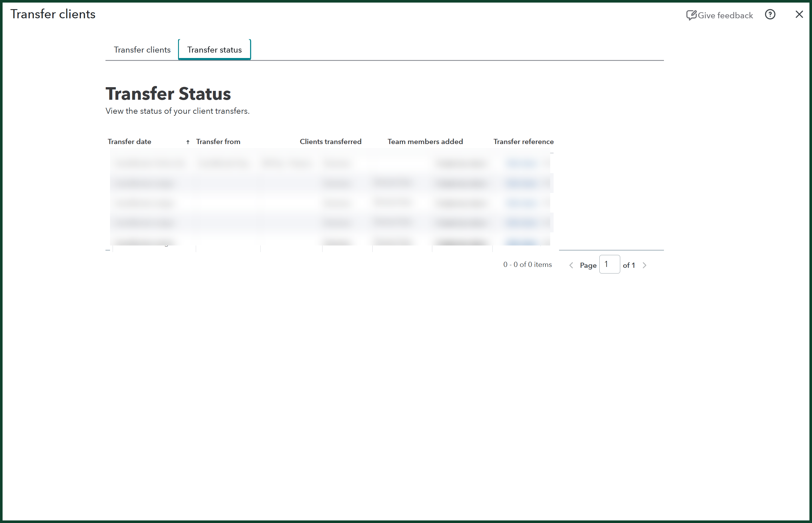The height and width of the screenshot is (523, 812).
Task: Open first row's blurred Transfer reference link
Action: pos(521,164)
